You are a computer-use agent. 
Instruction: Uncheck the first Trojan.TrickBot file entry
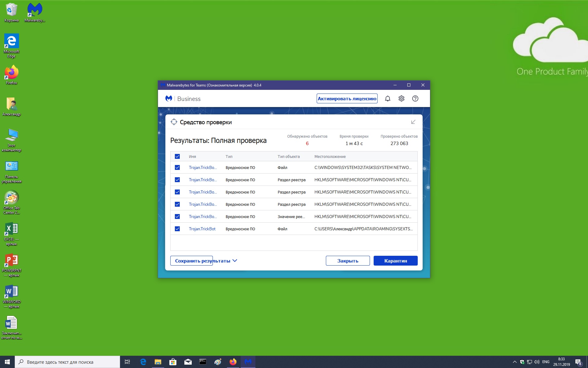tap(177, 167)
